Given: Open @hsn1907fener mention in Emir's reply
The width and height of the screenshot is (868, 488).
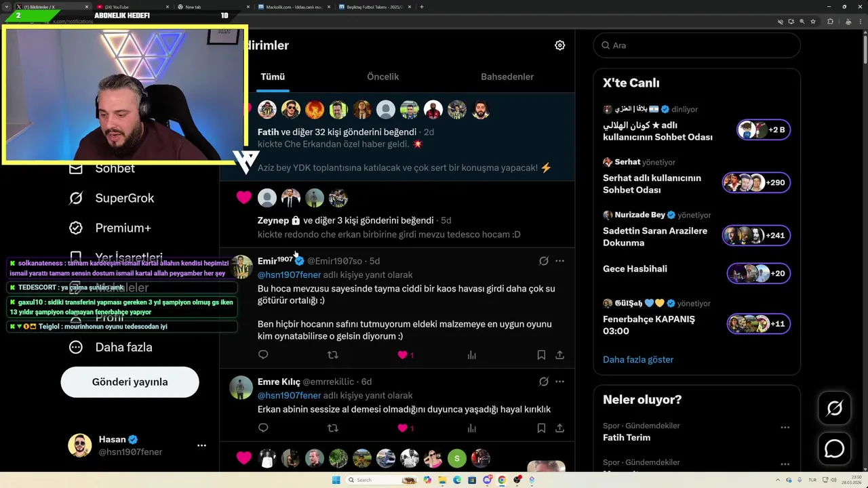Looking at the screenshot, I should point(289,275).
